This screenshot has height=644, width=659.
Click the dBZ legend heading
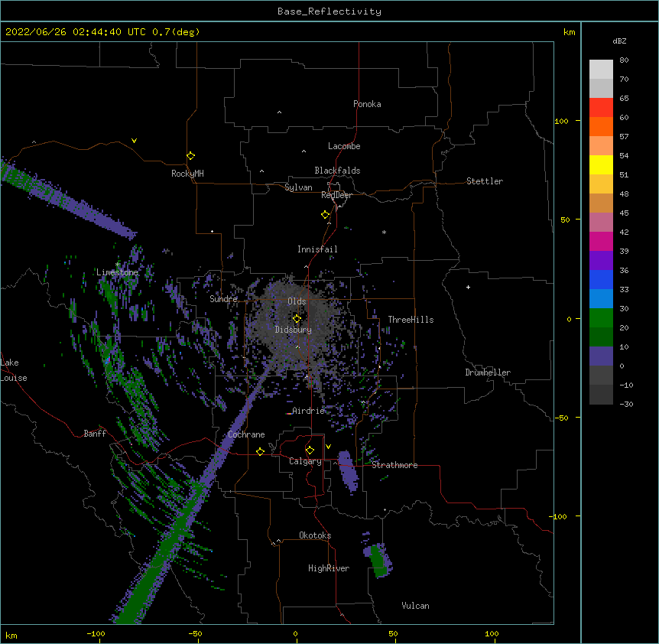click(x=619, y=41)
